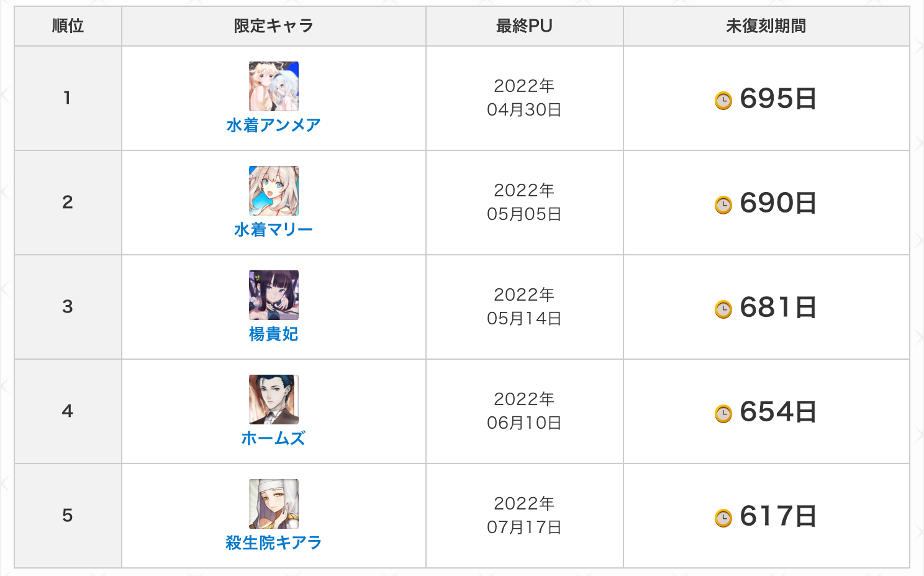Viewport: 924px width, 576px height.
Task: Click the clock icon beside 617日
Action: [723, 518]
